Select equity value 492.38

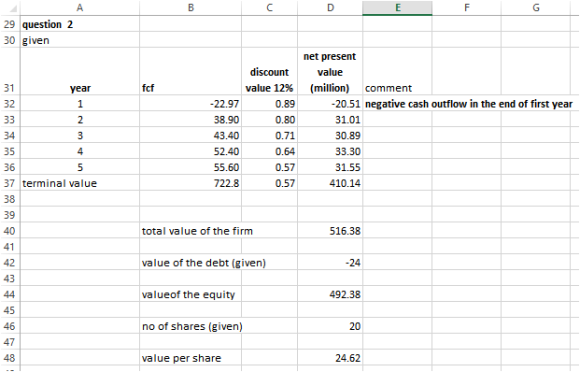click(x=330, y=294)
